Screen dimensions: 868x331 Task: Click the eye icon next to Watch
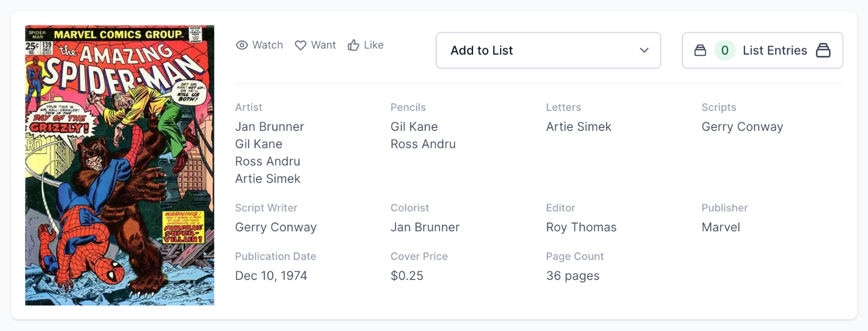click(x=242, y=46)
